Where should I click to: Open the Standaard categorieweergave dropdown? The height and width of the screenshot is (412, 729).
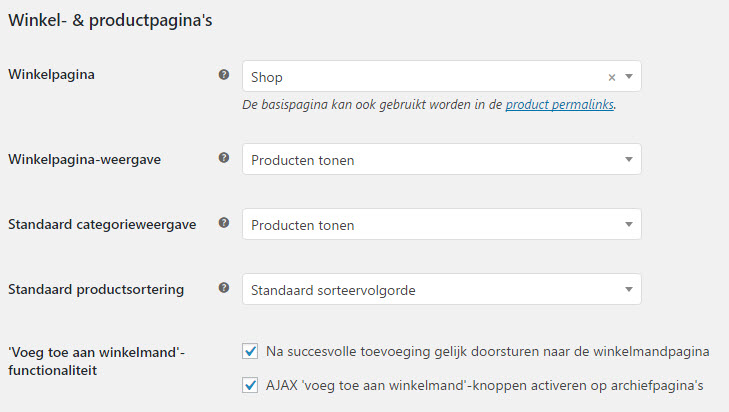[x=442, y=225]
